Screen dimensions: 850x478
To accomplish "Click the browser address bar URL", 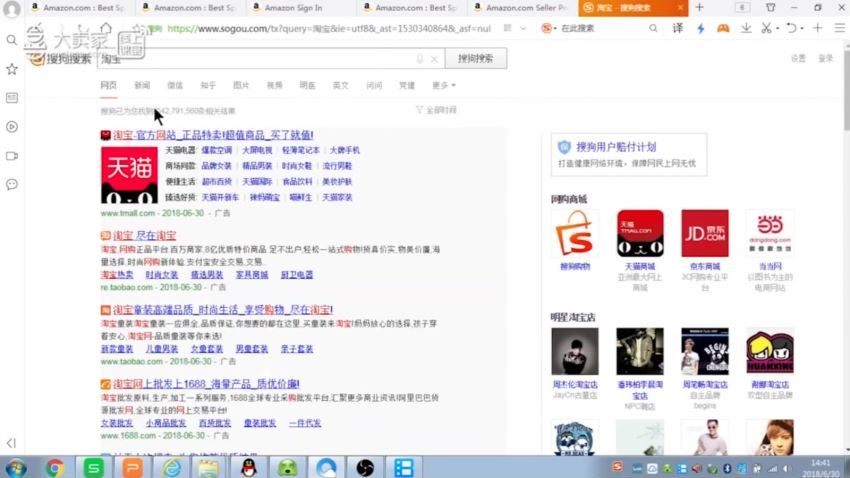I will tap(329, 28).
